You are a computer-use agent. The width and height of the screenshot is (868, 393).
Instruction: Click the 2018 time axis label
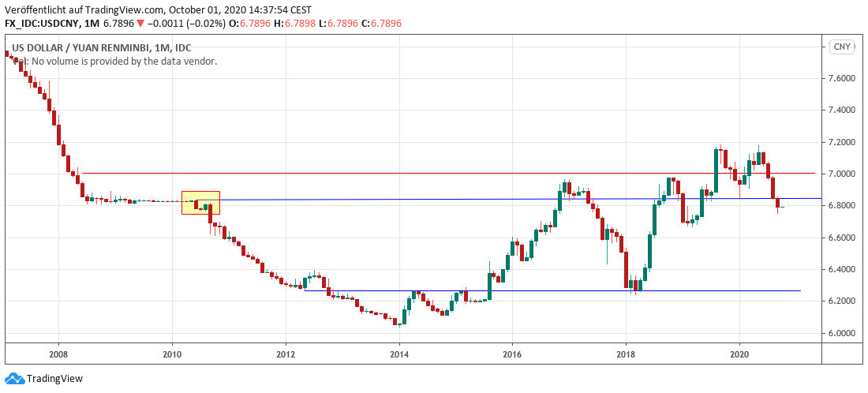coord(626,354)
